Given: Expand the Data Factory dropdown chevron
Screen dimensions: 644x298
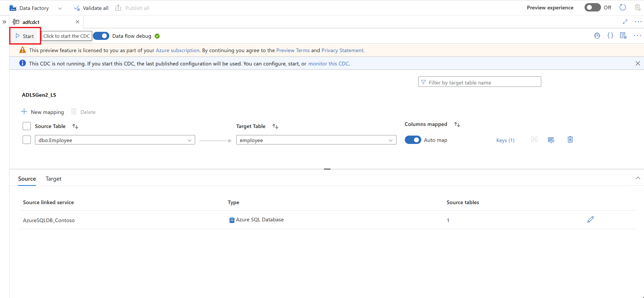Looking at the screenshot, I should pyautogui.click(x=60, y=8).
